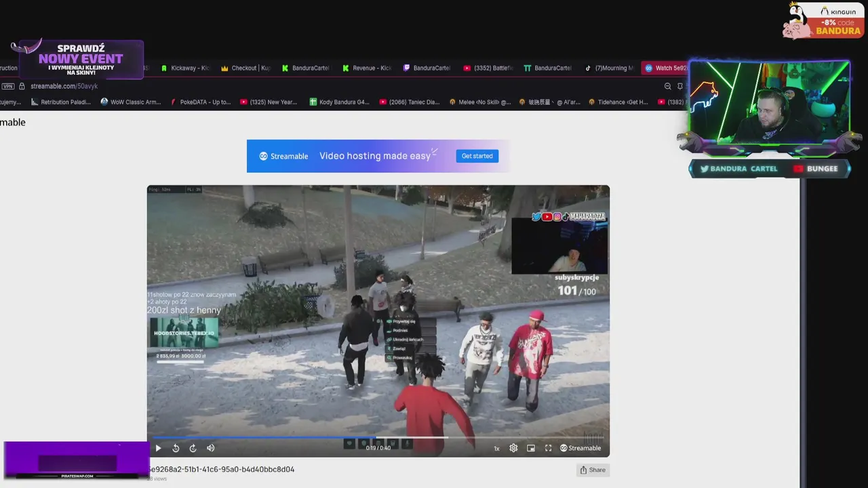Image resolution: width=868 pixels, height=488 pixels.
Task: Switch to Kickaway tab
Action: (185, 68)
